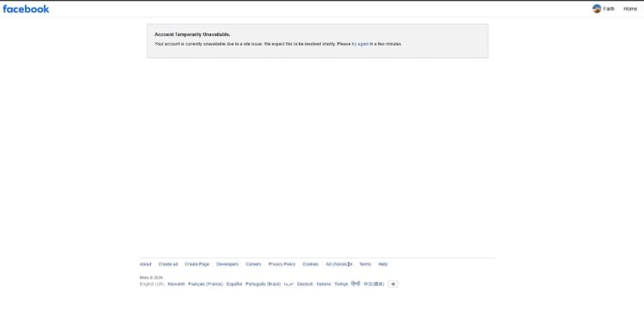Open the Terms footer link
Image resolution: width=644 pixels, height=322 pixels.
365,264
